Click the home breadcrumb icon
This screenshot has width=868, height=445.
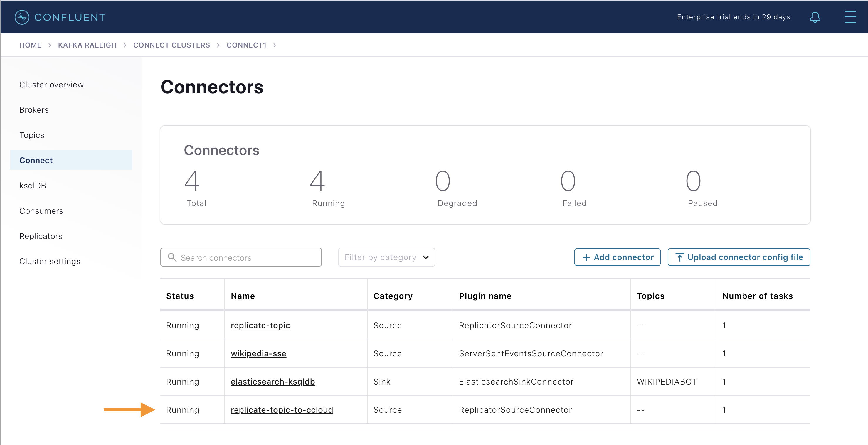pyautogui.click(x=31, y=45)
